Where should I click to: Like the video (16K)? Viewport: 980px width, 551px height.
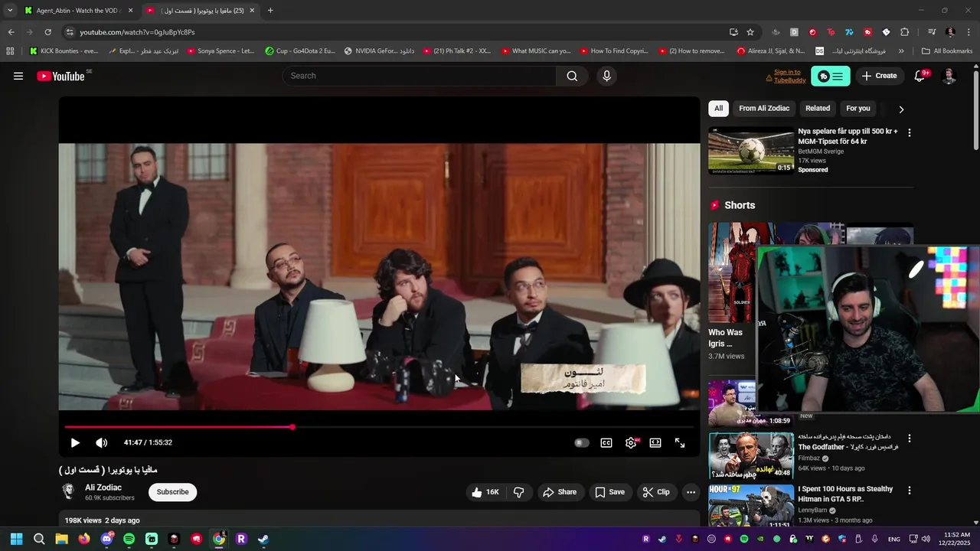click(x=485, y=492)
